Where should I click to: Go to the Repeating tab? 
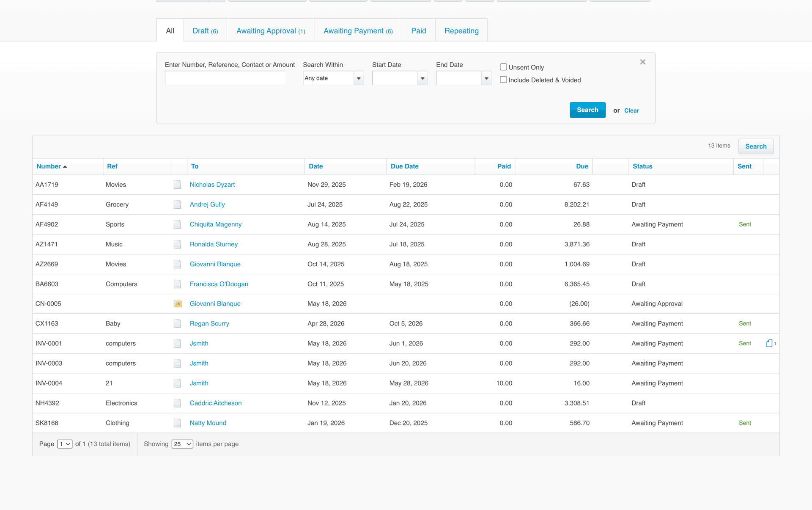tap(461, 30)
